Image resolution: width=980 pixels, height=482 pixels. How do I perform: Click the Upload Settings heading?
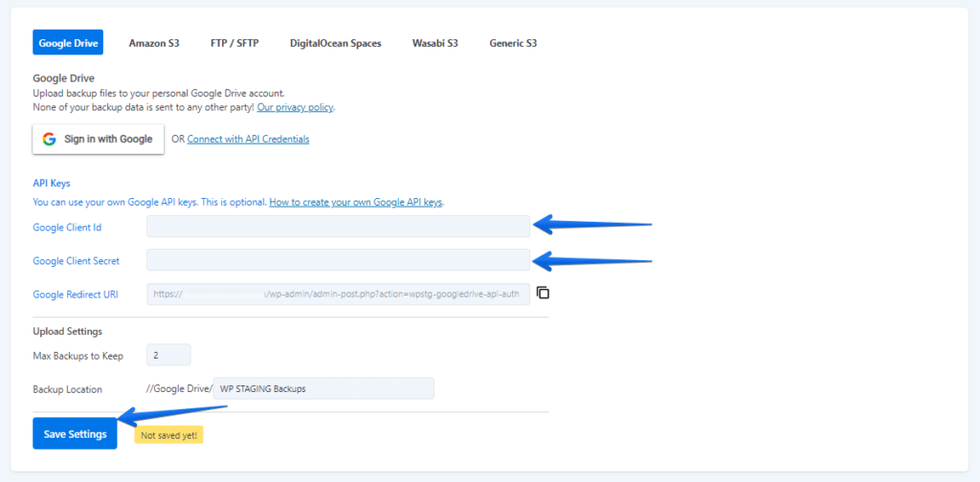pos(68,331)
